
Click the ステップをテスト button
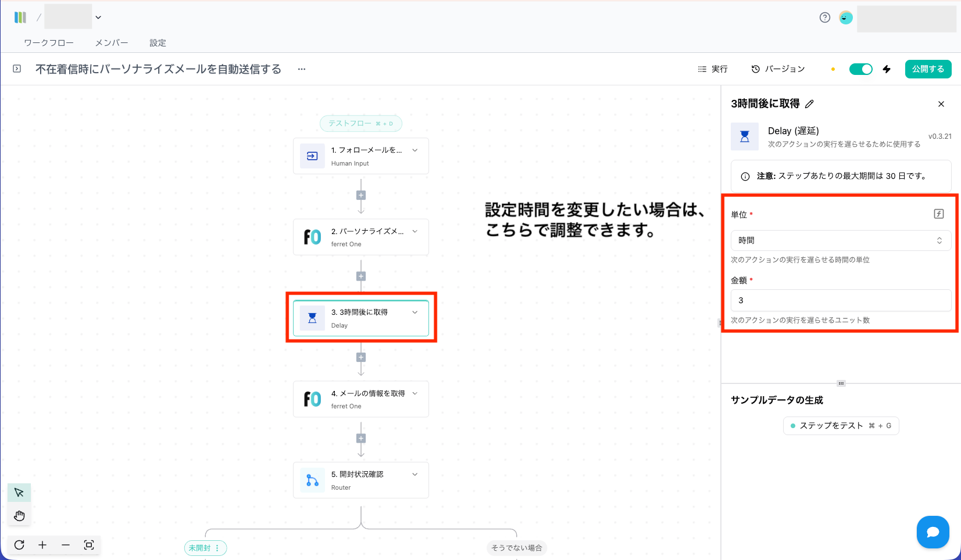(841, 426)
